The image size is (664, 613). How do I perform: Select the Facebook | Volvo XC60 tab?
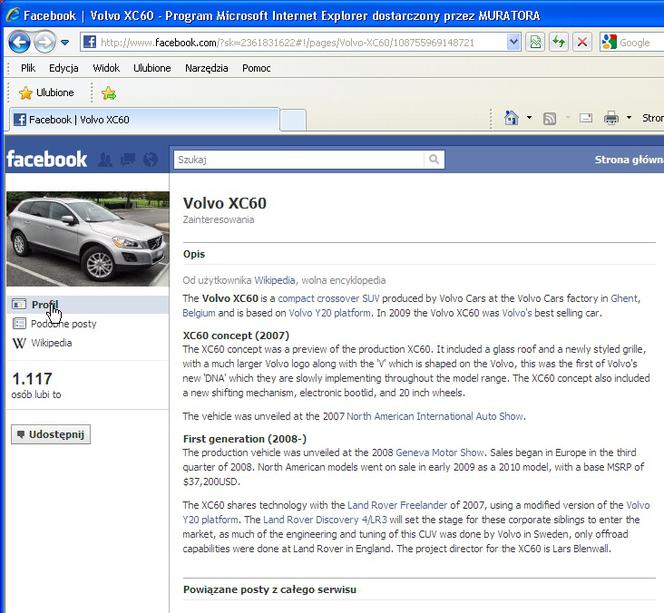coord(144,120)
